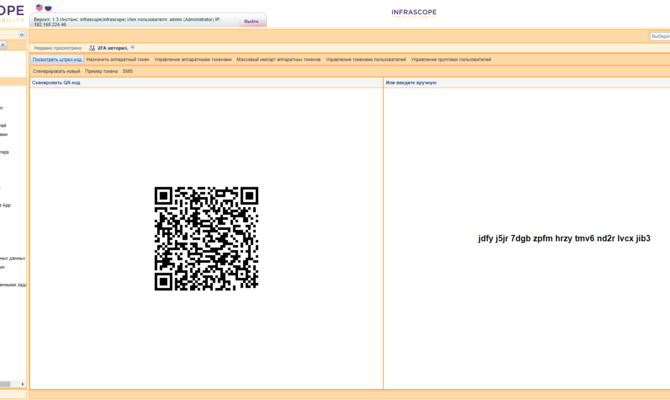Close the 2FA авториз. tab

coord(132,47)
